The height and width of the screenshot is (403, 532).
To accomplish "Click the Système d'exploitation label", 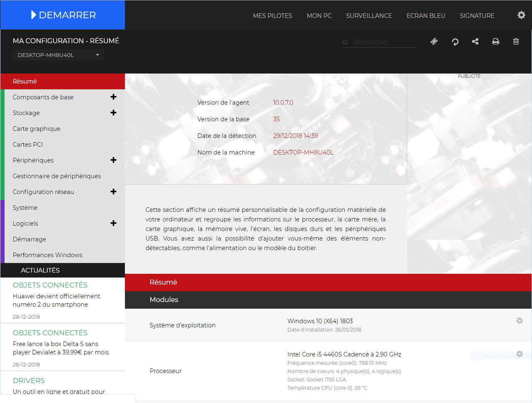I will [x=183, y=325].
